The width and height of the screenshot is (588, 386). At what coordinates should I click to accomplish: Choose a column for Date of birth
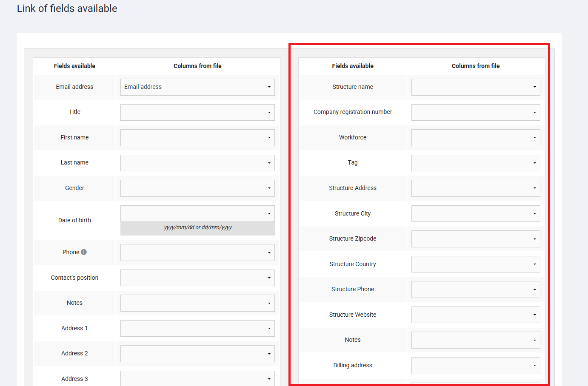(x=197, y=213)
